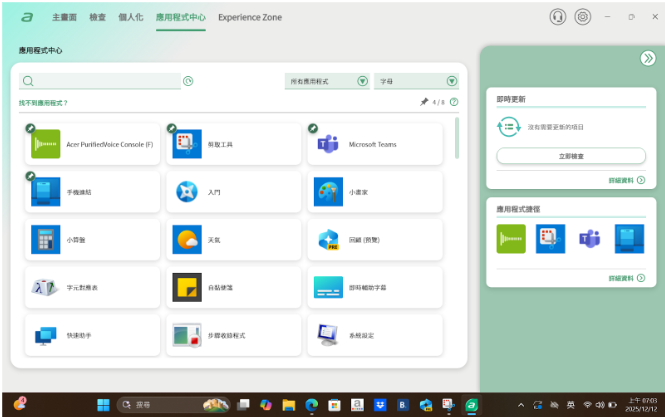Open the 小畫家 Paint app

[x=372, y=192]
